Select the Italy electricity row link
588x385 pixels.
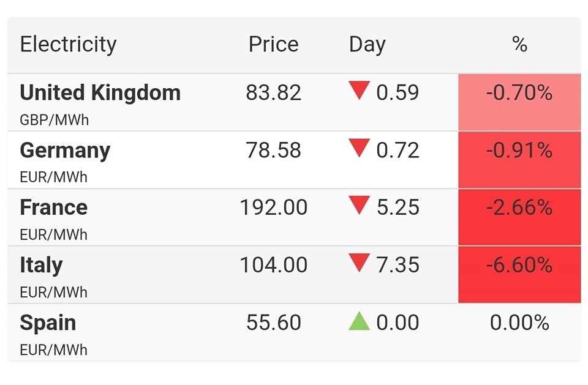pyautogui.click(x=41, y=265)
